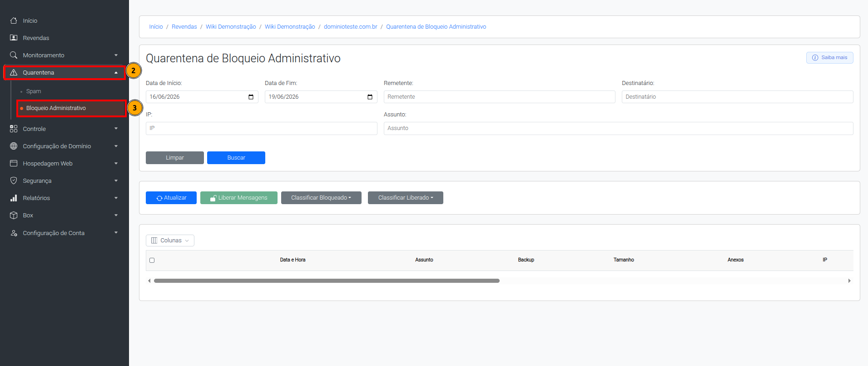Expand the Controle menu arrow

point(116,129)
